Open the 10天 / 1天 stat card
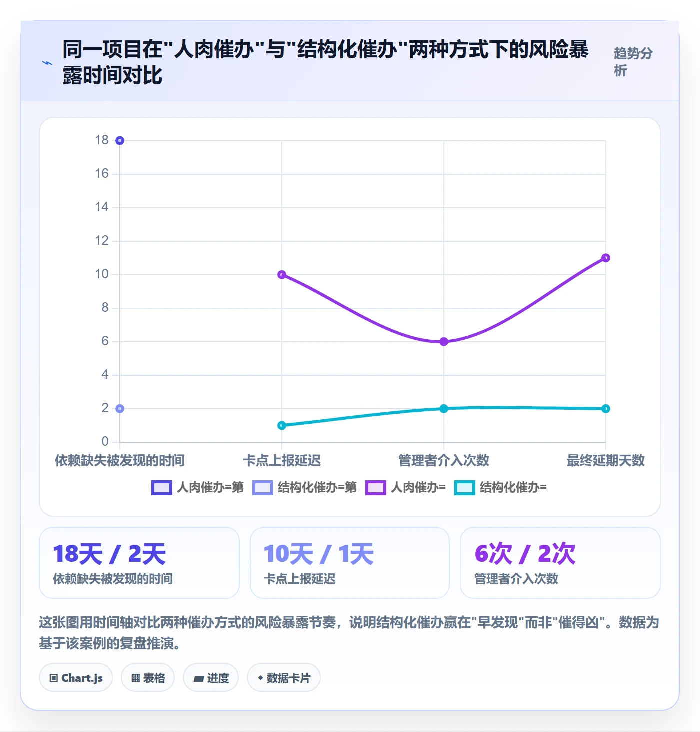The image size is (700, 732). click(350, 563)
